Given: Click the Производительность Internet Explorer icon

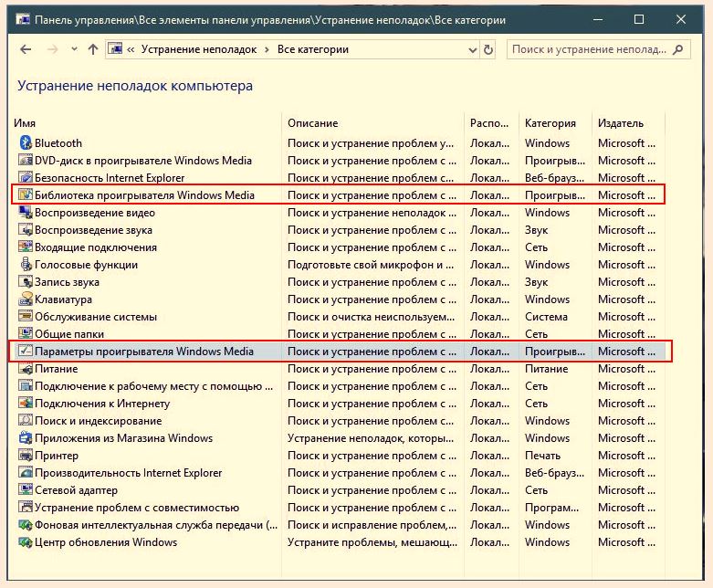Looking at the screenshot, I should coord(26,472).
